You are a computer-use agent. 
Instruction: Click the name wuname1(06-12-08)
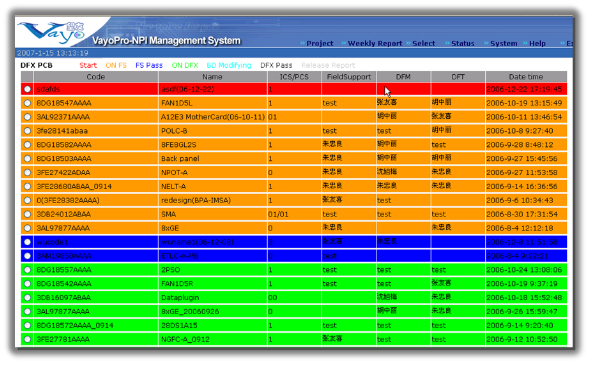[197, 242]
